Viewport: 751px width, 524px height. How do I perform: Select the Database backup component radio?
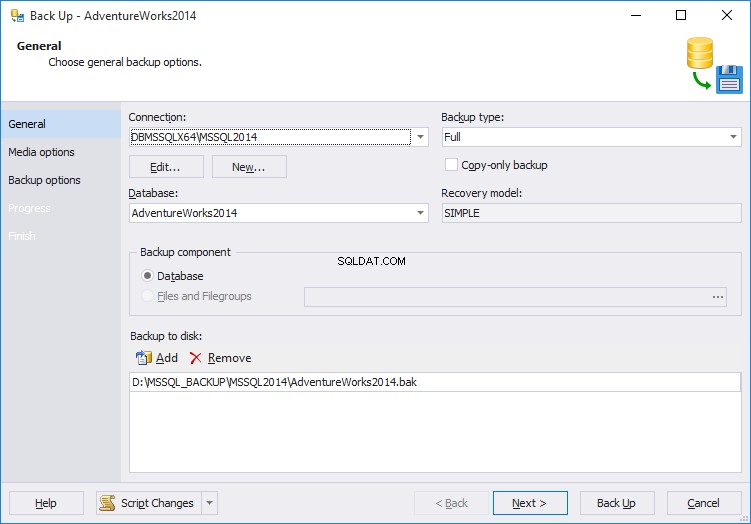[148, 276]
